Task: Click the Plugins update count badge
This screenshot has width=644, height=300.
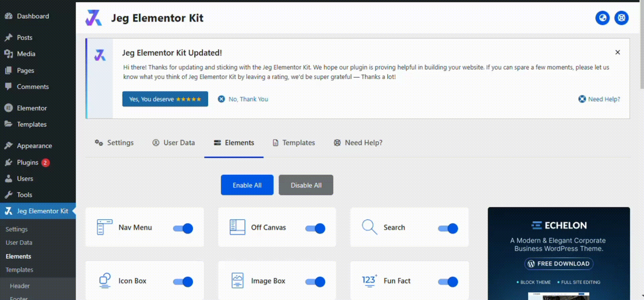Action: click(x=45, y=163)
